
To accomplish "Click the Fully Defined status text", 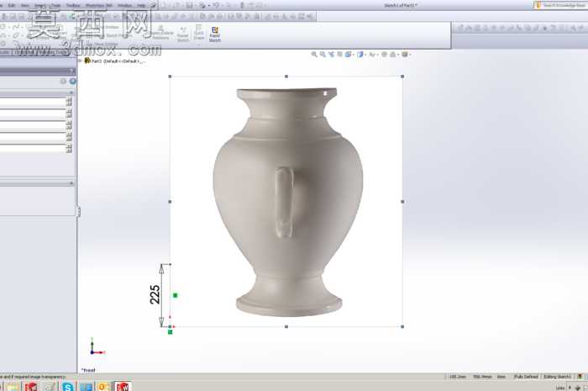I will (526, 377).
